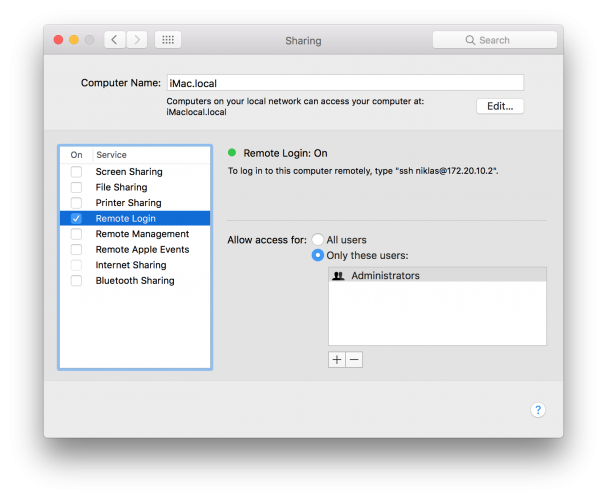Turn on Bluetooth Sharing checkbox
Screen dimensions: 607x500
tap(76, 281)
